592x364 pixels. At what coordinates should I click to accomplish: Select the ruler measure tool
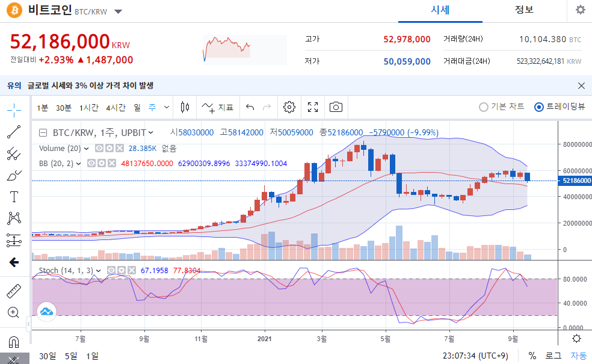click(x=14, y=291)
